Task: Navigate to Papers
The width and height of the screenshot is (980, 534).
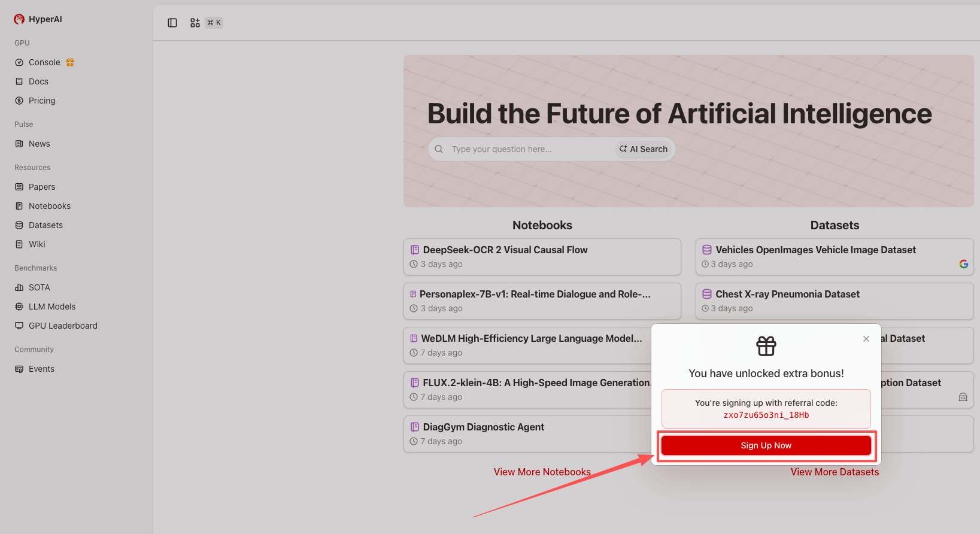Action: tap(42, 187)
